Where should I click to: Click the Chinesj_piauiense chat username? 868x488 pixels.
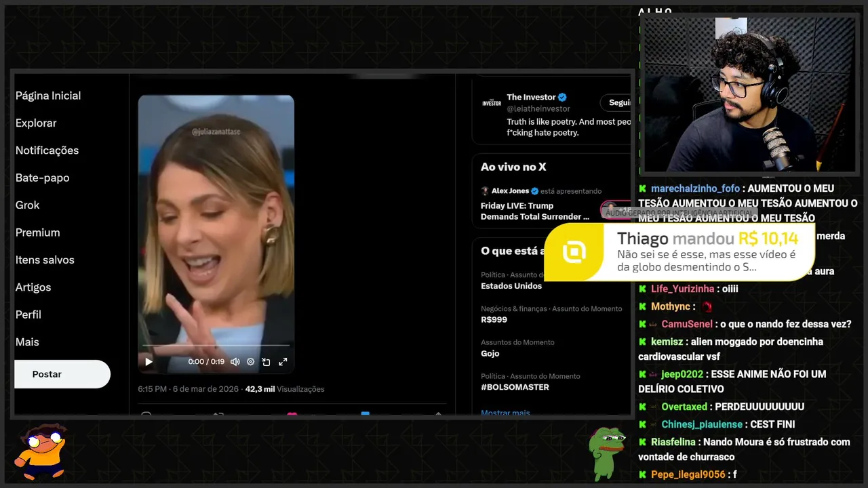coord(702,424)
